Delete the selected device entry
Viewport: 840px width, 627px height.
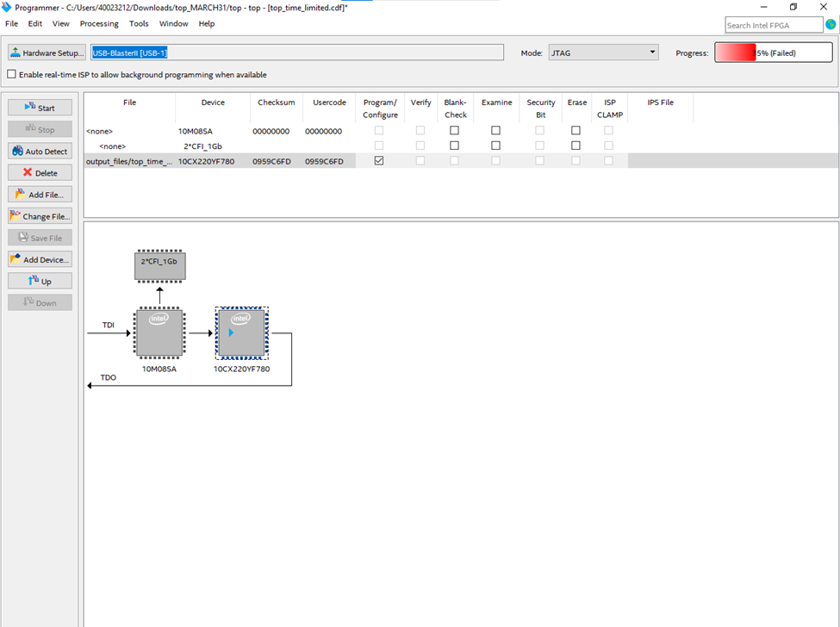coord(40,172)
